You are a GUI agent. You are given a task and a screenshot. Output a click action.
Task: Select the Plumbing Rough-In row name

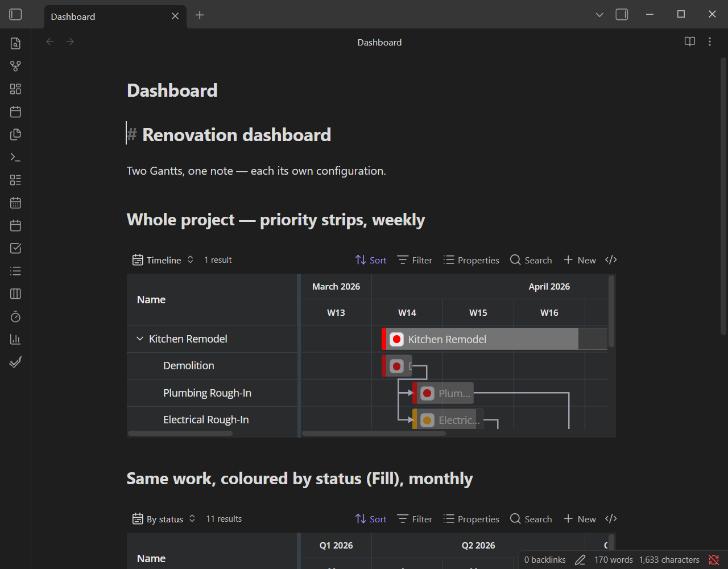tap(207, 393)
